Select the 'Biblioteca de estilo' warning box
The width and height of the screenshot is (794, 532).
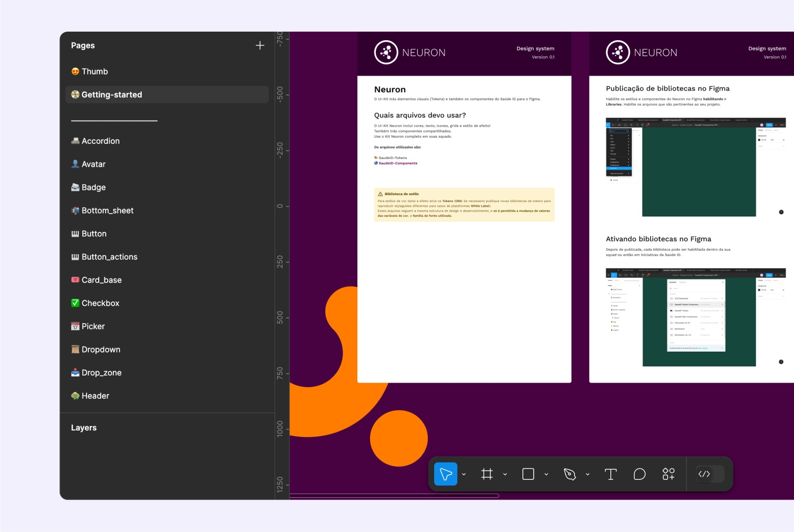[464, 205]
